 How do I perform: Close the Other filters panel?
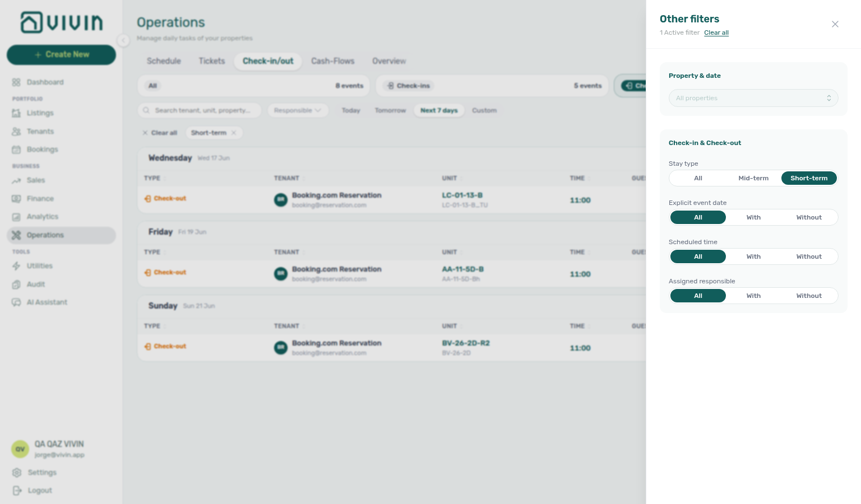point(835,24)
